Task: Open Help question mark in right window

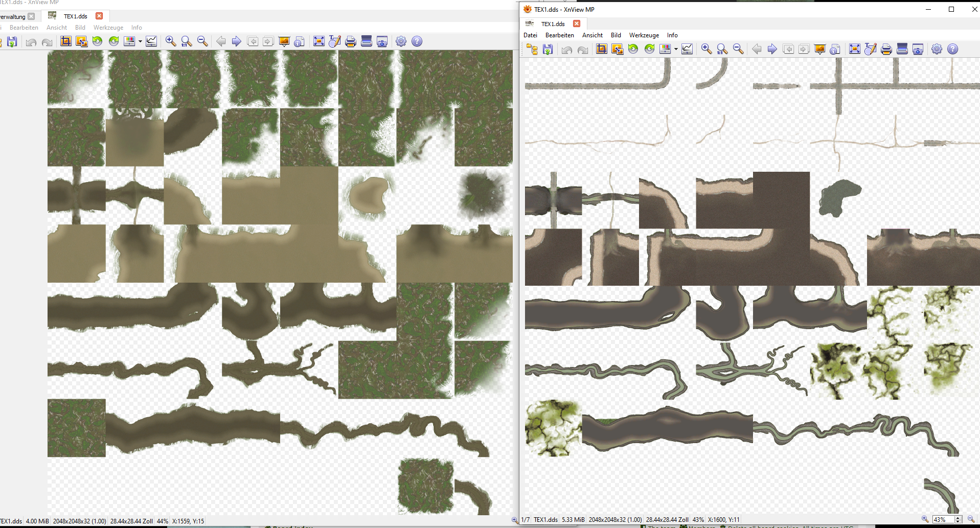Action: pos(952,49)
